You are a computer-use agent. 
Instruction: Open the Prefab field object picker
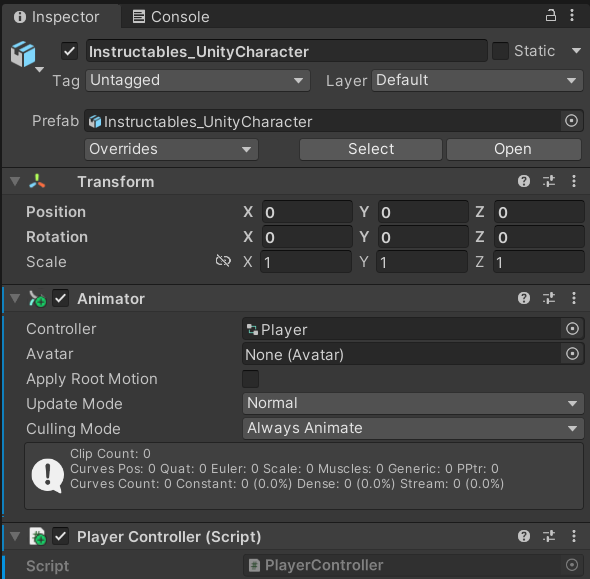coord(571,121)
